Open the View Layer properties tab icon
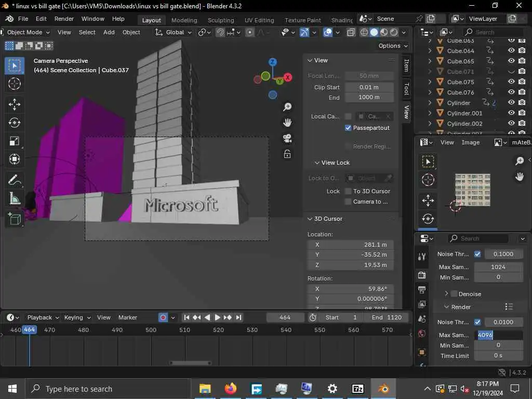Image resolution: width=532 pixels, height=399 pixels. (x=422, y=304)
